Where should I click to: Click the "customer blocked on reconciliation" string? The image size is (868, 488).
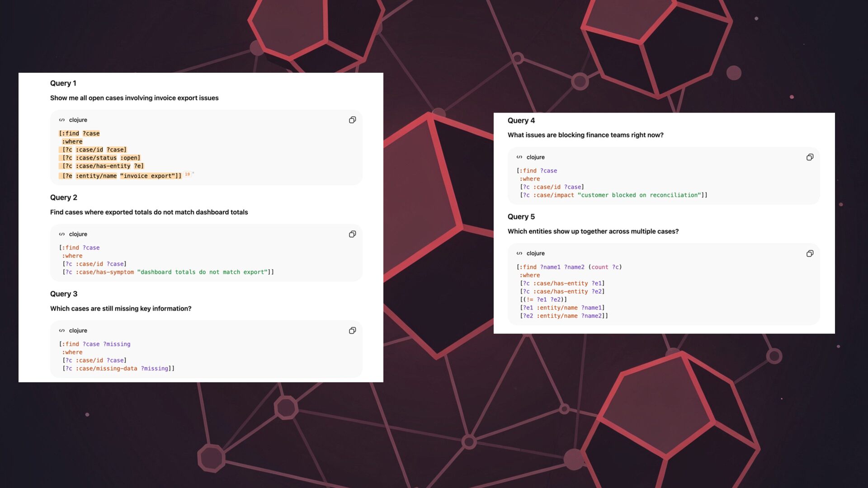tap(639, 195)
